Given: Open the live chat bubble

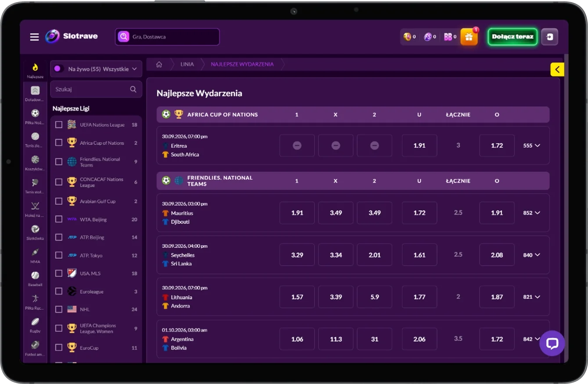Looking at the screenshot, I should pos(552,343).
